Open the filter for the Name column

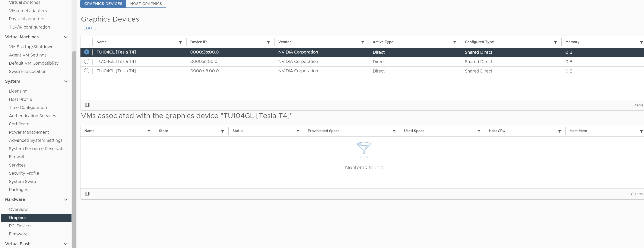pos(181,42)
